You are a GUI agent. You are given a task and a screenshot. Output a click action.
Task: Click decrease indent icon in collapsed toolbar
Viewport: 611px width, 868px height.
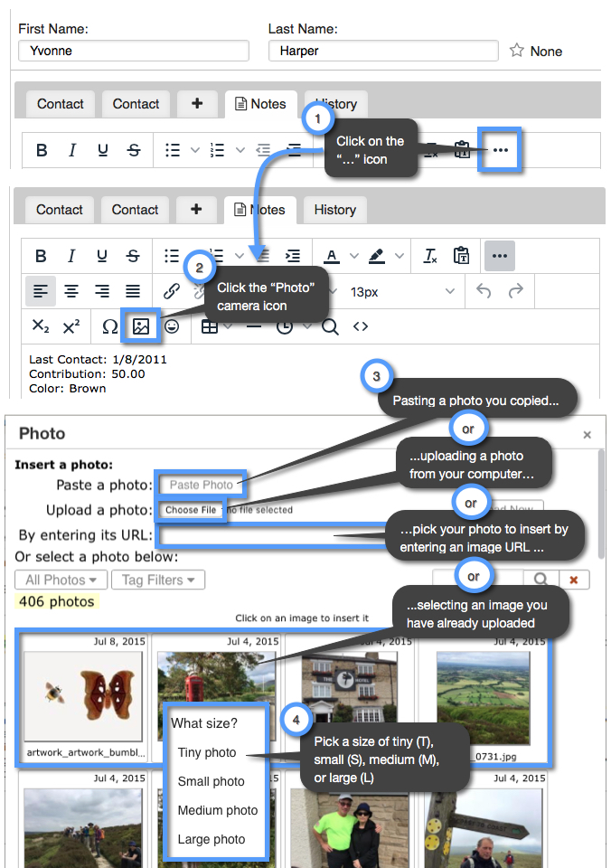pyautogui.click(x=263, y=150)
